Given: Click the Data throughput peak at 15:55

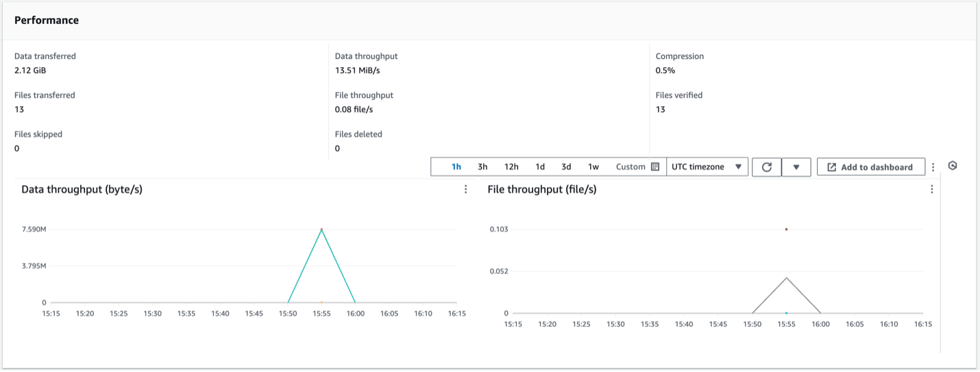Looking at the screenshot, I should pos(321,230).
